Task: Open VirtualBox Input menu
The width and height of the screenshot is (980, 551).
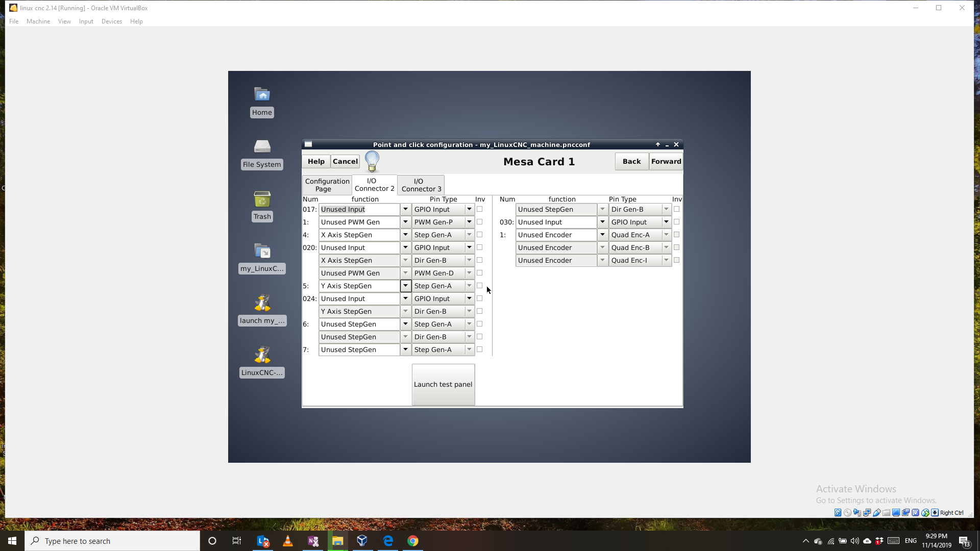Action: click(86, 21)
